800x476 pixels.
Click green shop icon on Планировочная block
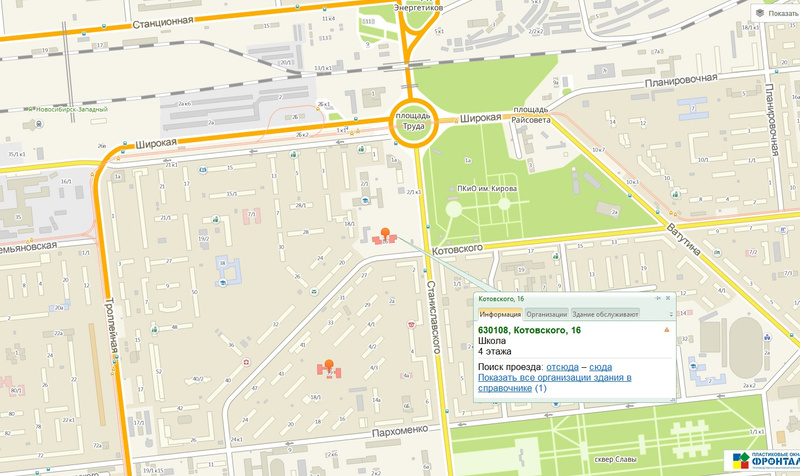(x=676, y=194)
